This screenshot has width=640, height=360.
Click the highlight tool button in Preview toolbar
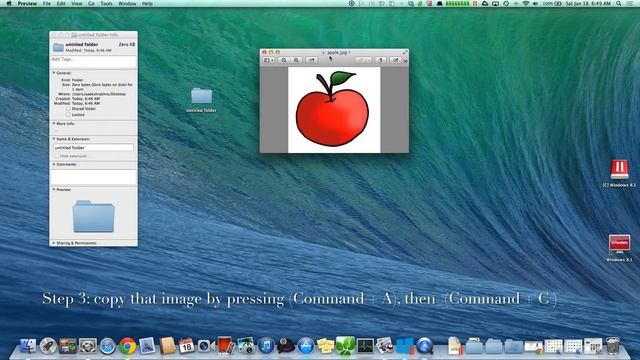363,60
